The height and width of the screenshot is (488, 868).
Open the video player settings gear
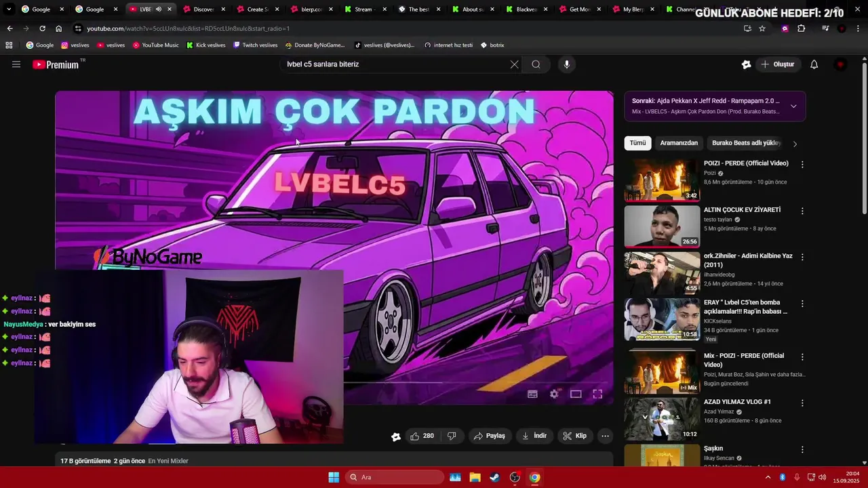tap(554, 394)
